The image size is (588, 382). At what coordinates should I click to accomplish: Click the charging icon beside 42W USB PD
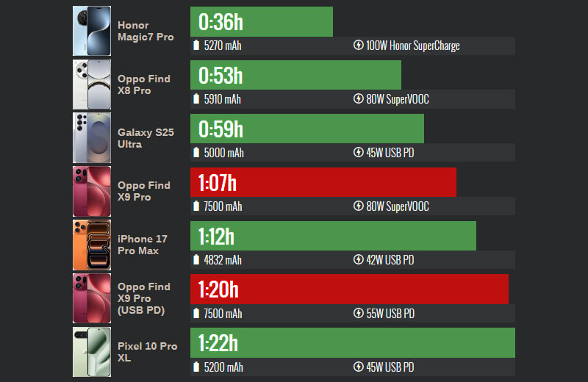[358, 260]
